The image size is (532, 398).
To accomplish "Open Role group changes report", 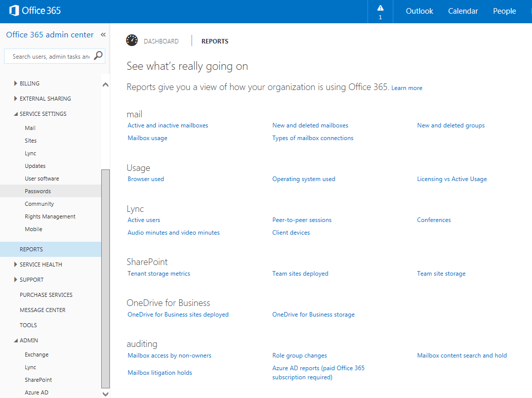I will coord(299,356).
